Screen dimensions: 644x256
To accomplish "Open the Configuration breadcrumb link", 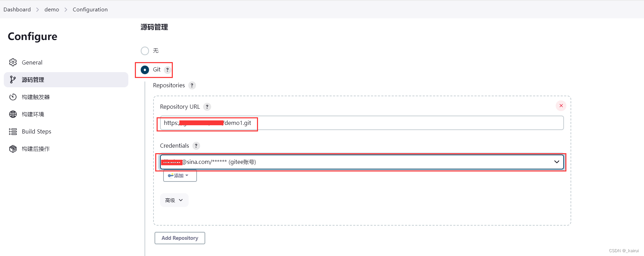I will [x=90, y=9].
